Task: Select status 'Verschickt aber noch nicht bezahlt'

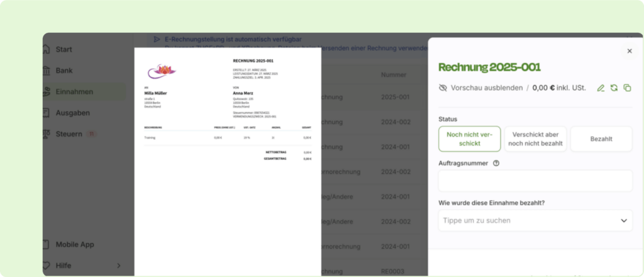Action: tap(535, 139)
